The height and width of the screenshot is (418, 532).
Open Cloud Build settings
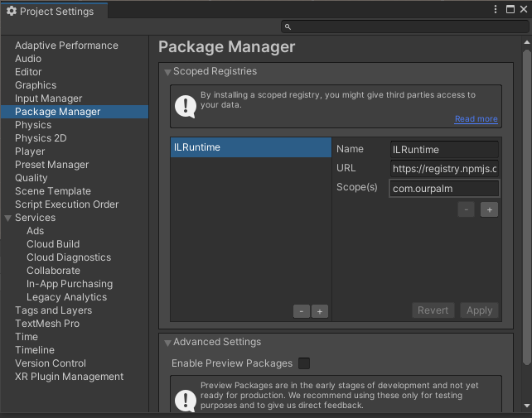click(53, 243)
